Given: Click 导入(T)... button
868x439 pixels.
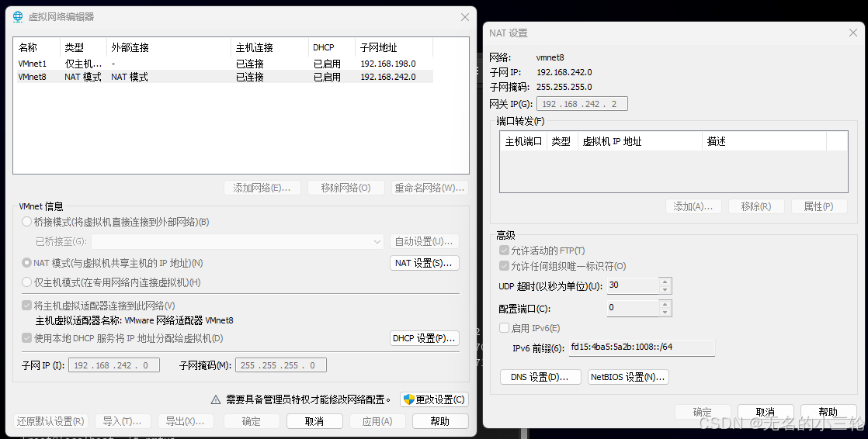Looking at the screenshot, I should tap(123, 421).
